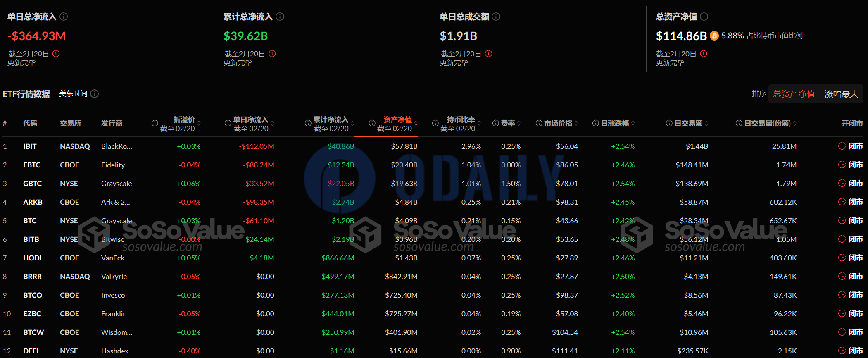The width and height of the screenshot is (868, 358).
Task: Click issuer name Fidelity
Action: [x=113, y=165]
